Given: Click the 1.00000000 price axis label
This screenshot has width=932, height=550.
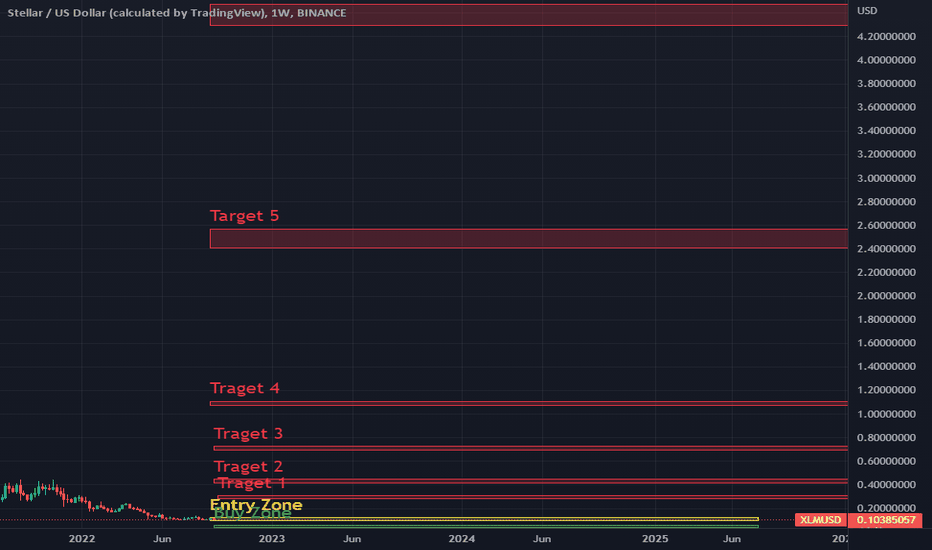Looking at the screenshot, I should pyautogui.click(x=886, y=414).
